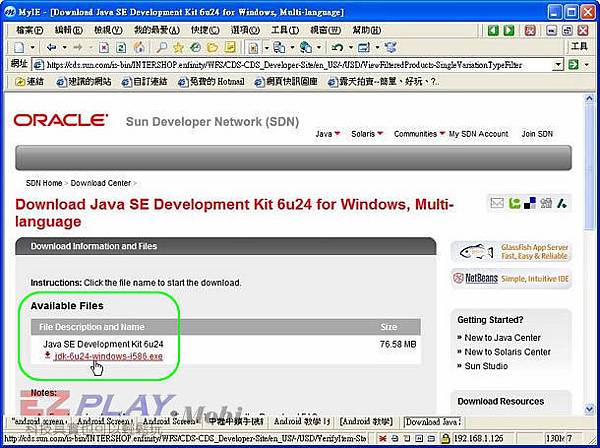600x448 pixels.
Task: Click the del.icio.us bookmark share icon
Action: (x=530, y=203)
